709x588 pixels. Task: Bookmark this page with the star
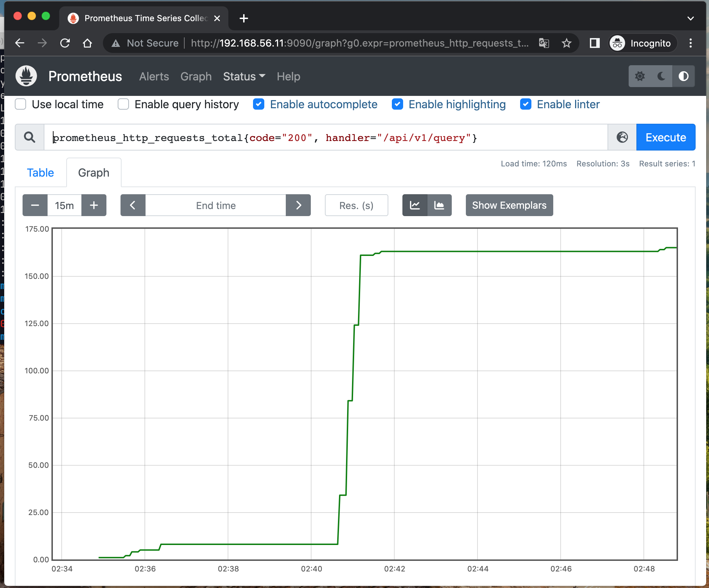(x=567, y=43)
